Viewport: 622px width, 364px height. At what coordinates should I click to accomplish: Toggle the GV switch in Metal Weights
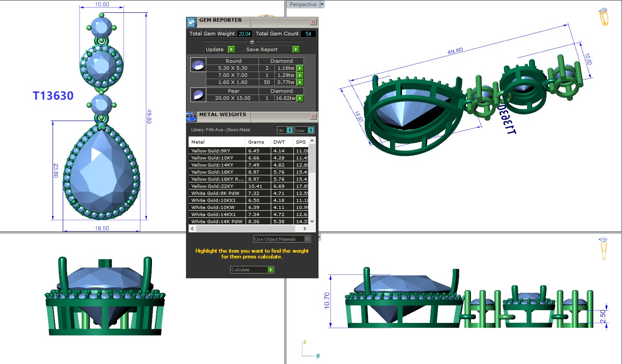[285, 130]
